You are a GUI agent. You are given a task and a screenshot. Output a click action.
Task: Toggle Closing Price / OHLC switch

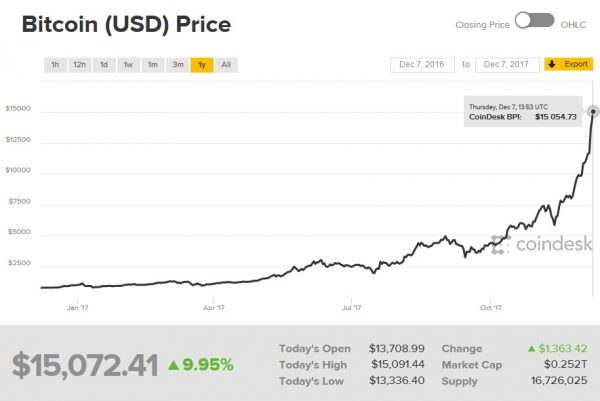[x=535, y=20]
